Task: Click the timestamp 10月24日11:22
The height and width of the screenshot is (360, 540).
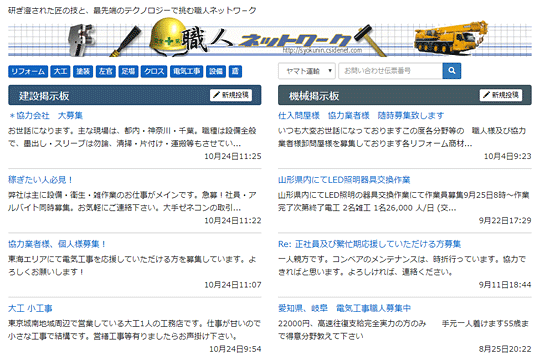Action: [x=233, y=220]
